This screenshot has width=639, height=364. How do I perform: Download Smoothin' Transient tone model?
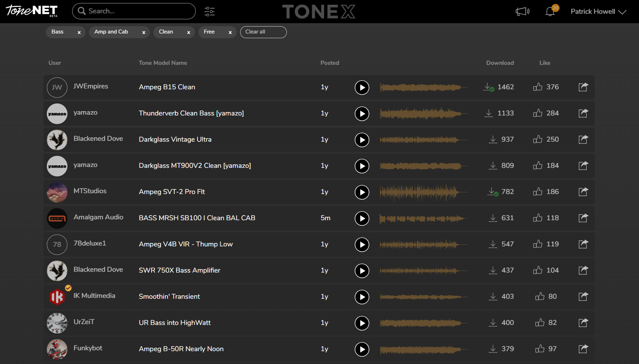click(x=493, y=297)
